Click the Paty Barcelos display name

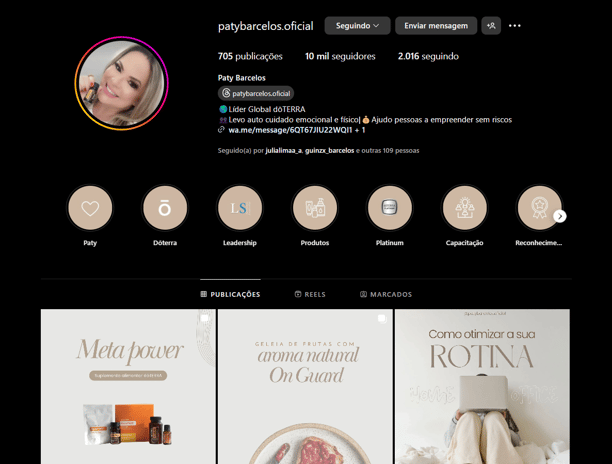click(x=242, y=78)
